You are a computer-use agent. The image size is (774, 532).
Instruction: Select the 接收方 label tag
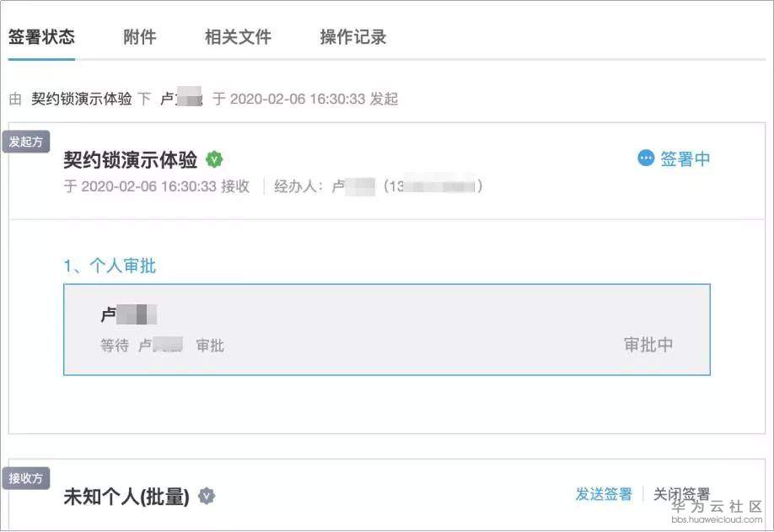(x=26, y=479)
